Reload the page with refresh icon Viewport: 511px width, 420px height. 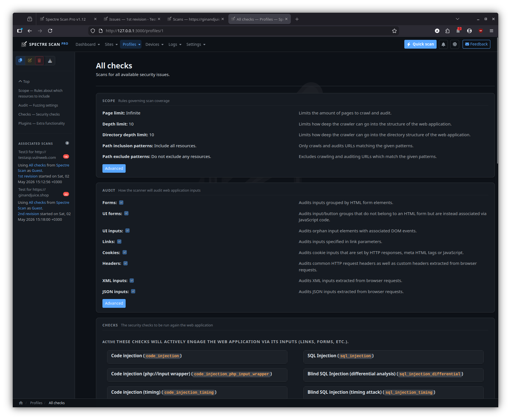(50, 31)
